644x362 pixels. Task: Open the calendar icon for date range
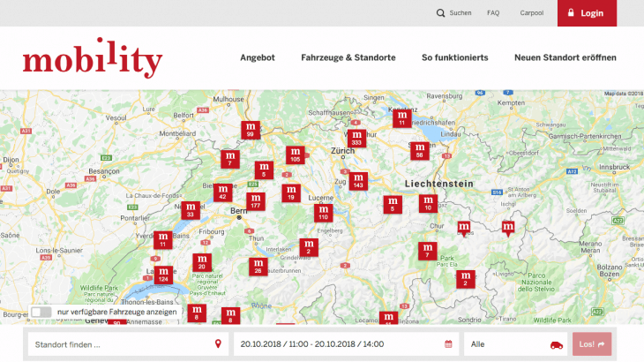click(448, 344)
